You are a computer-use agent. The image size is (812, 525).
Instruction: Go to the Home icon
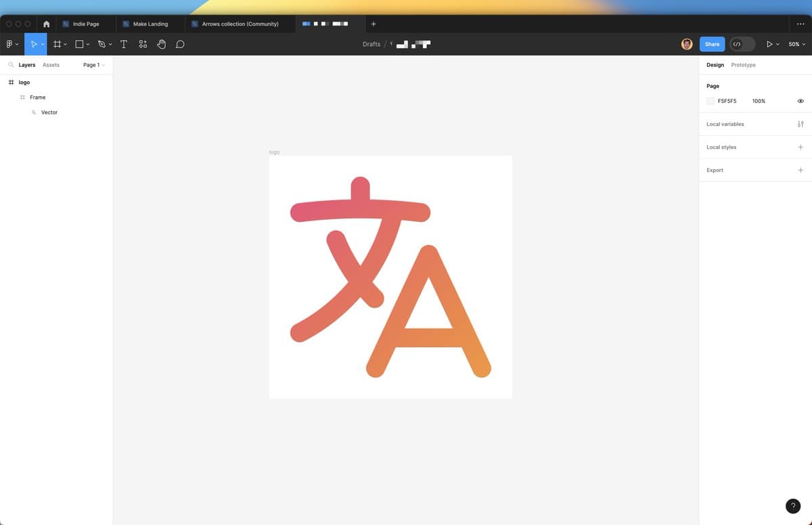46,24
